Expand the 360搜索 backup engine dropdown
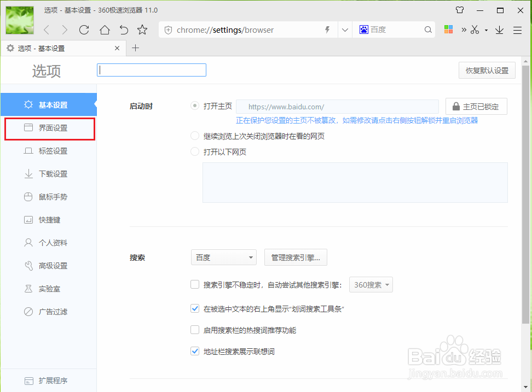 [x=371, y=284]
